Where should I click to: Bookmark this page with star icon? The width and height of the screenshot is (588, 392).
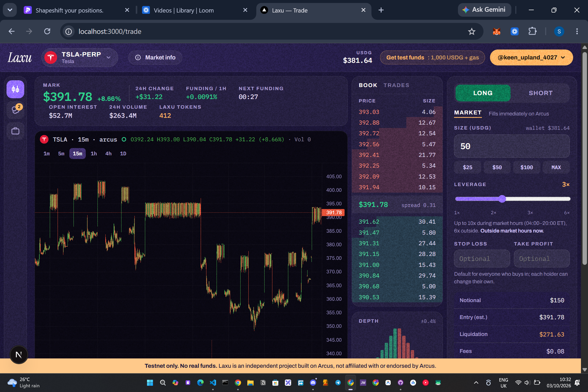(472, 32)
